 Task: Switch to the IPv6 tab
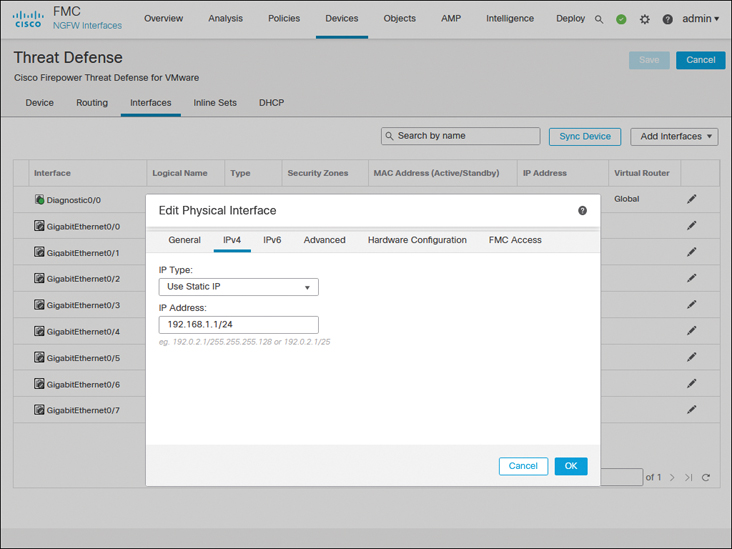tap(272, 240)
